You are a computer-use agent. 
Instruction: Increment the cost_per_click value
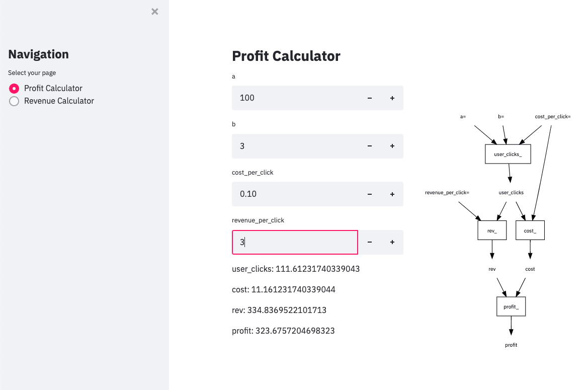[392, 194]
